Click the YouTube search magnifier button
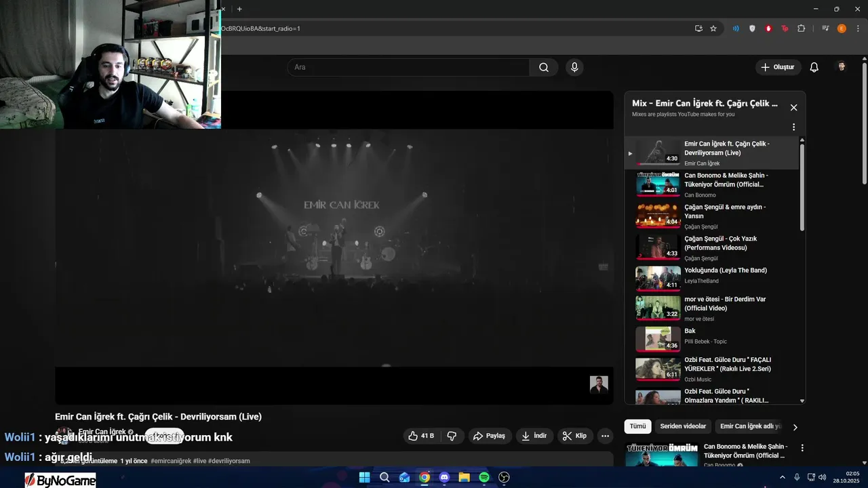 [x=544, y=67]
